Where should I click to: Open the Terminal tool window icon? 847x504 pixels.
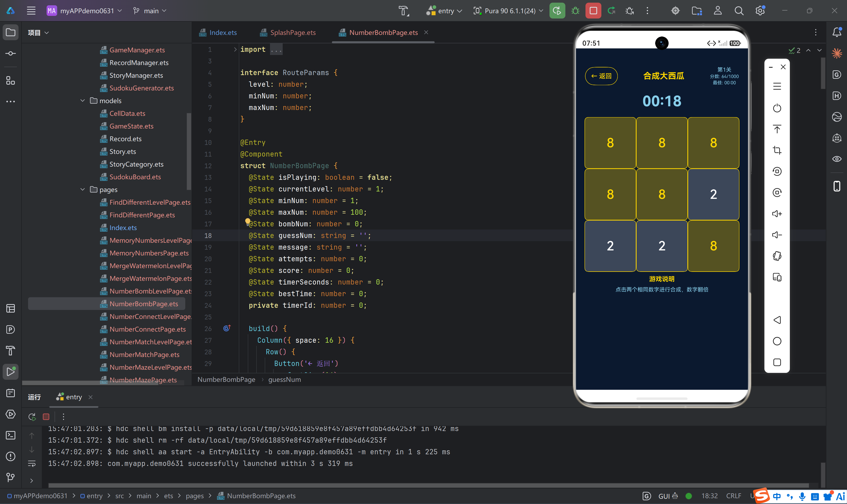click(x=11, y=435)
